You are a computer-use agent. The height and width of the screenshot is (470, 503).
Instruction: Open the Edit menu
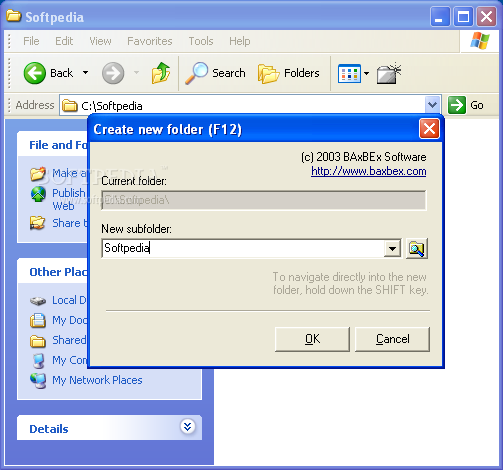click(64, 41)
